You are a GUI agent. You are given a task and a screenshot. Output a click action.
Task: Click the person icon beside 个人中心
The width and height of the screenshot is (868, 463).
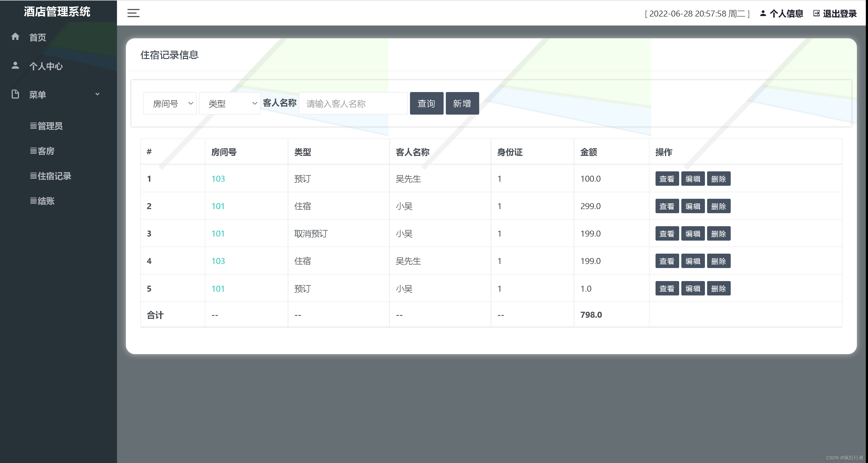click(15, 65)
